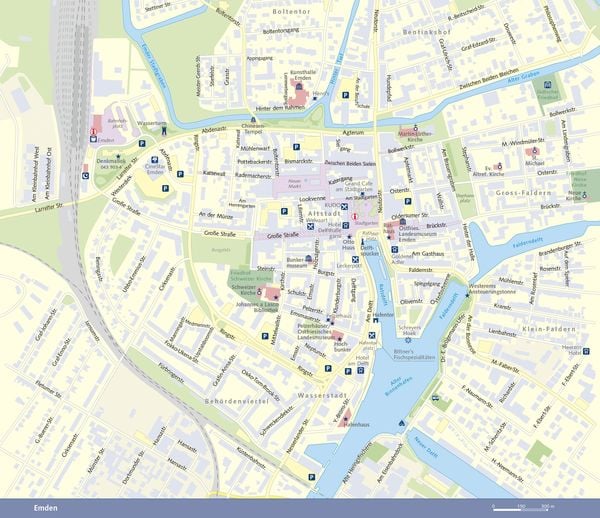Click the parking icon beside Bismarckstr.
Image resolution: width=600 pixels, height=518 pixels.
[x=296, y=147]
